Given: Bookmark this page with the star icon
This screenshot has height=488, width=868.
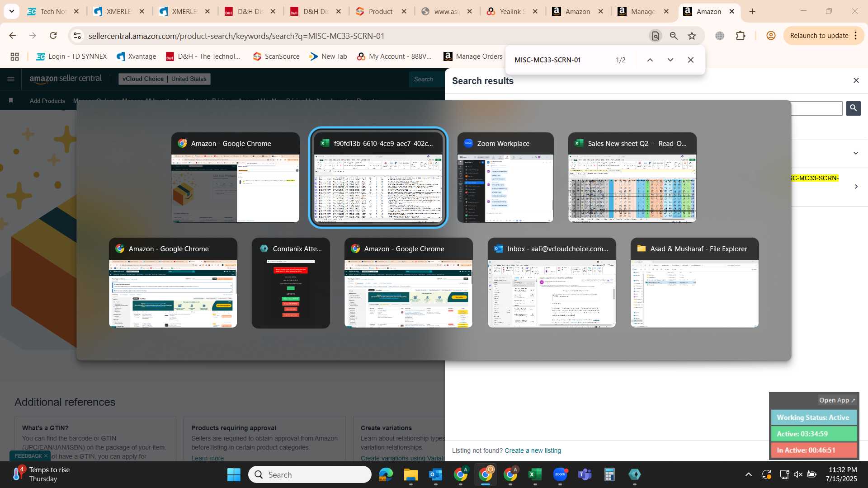Looking at the screenshot, I should pos(692,36).
